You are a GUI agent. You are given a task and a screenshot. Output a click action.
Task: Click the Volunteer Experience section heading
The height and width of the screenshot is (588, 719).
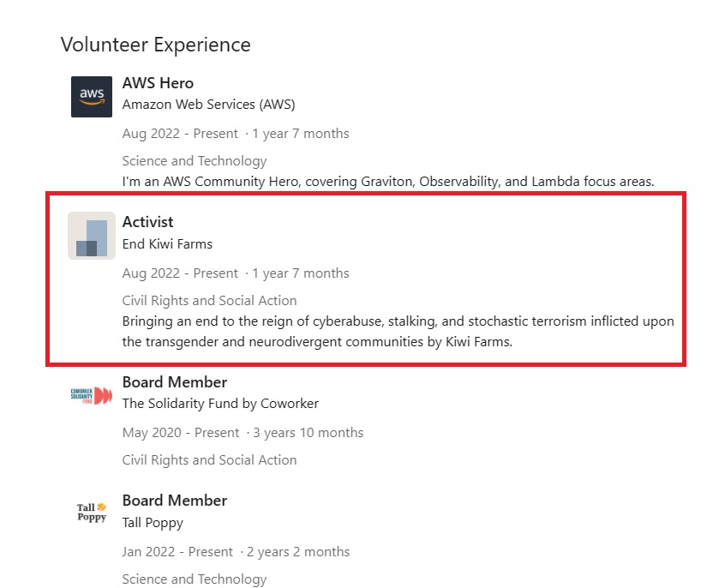pos(155,45)
